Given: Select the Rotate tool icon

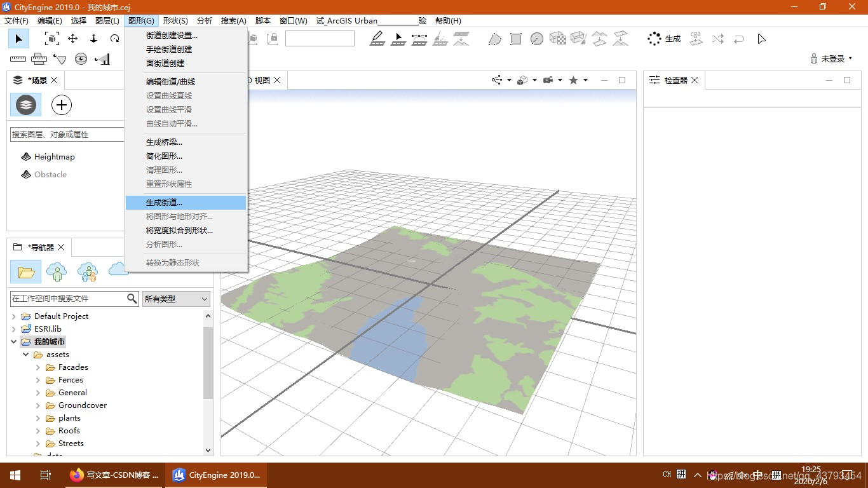Looking at the screenshot, I should click(114, 39).
